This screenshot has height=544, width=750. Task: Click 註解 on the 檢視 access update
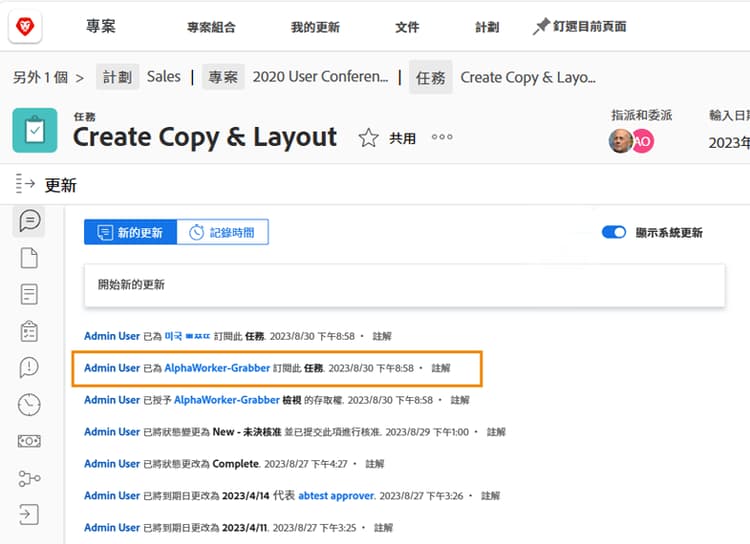460,400
